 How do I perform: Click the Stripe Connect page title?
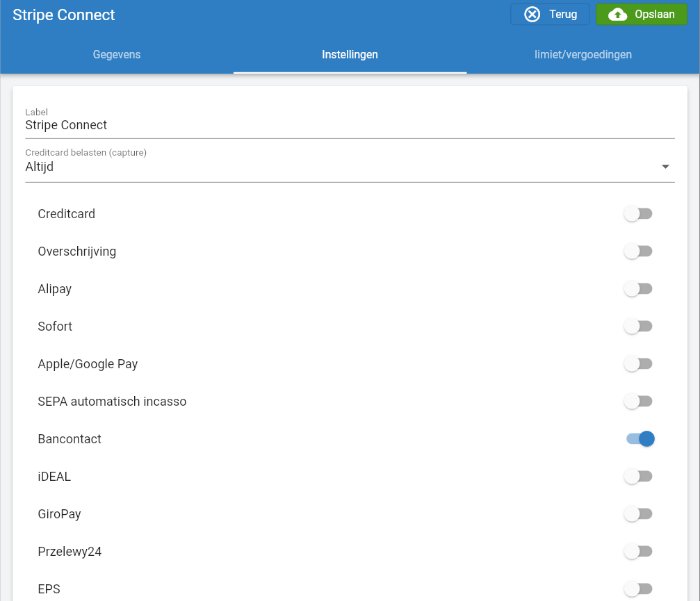tap(63, 15)
